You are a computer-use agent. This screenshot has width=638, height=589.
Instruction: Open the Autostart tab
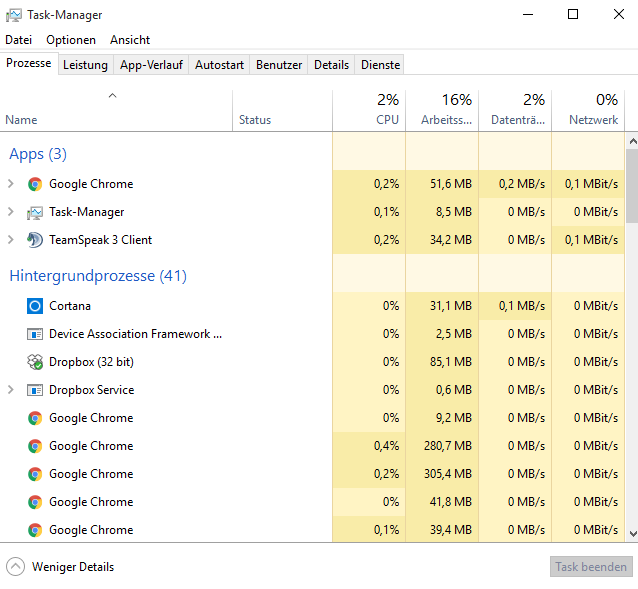pyautogui.click(x=219, y=65)
